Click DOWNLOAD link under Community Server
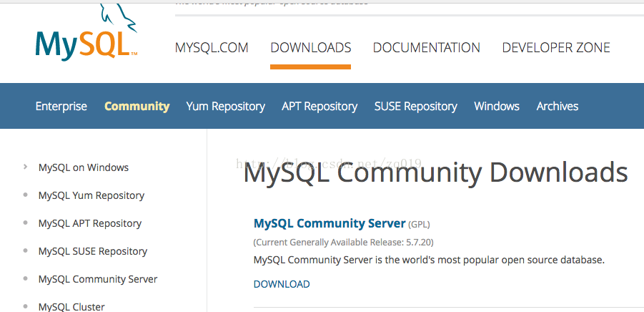Screen dimensions: 644x312 282,284
